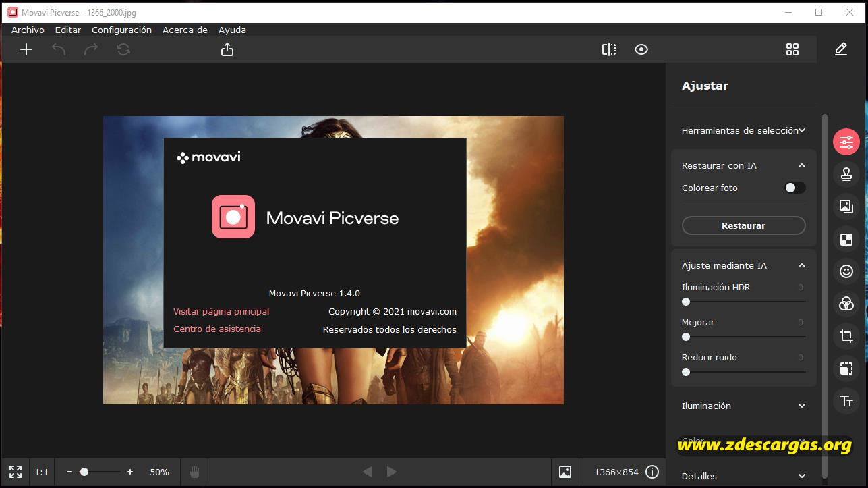Click the Reducir ruido slider handle
Viewport: 868px width, 488px height.
(x=686, y=372)
